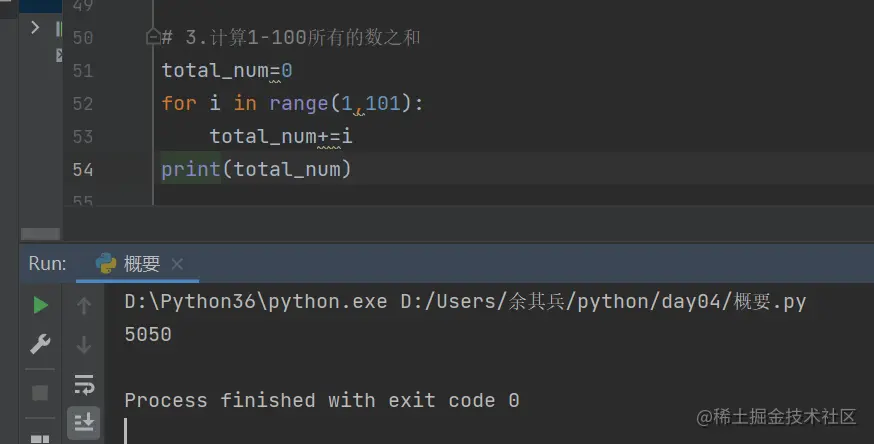
Task: Click the 5050 output in console
Action: click(148, 334)
